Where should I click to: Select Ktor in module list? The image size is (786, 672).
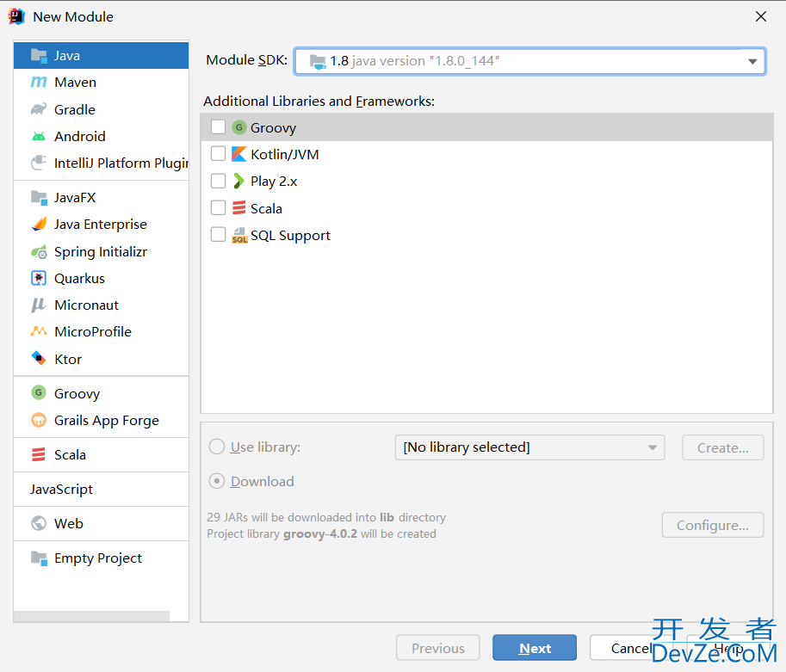coord(102,359)
